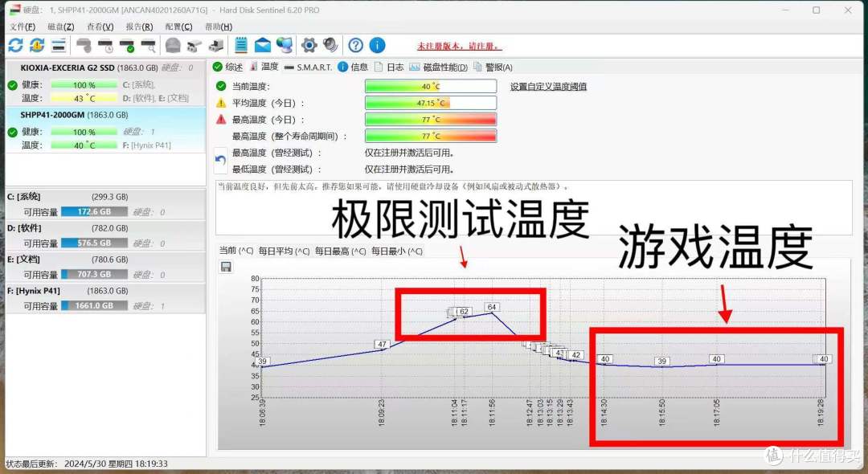This screenshot has height=474, width=868.
Task: Click the speaker sound toolbar icon
Action: tap(330, 45)
